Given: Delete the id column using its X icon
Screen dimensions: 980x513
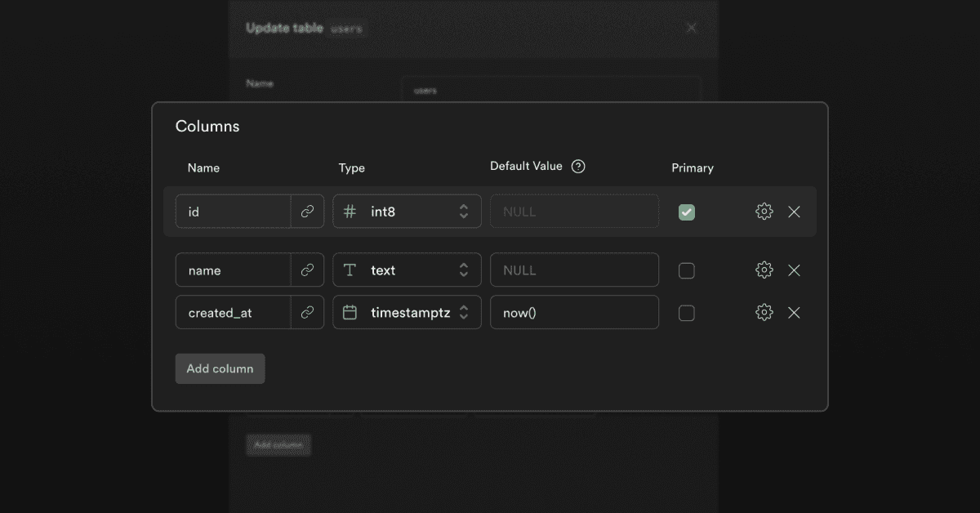Looking at the screenshot, I should click(794, 212).
